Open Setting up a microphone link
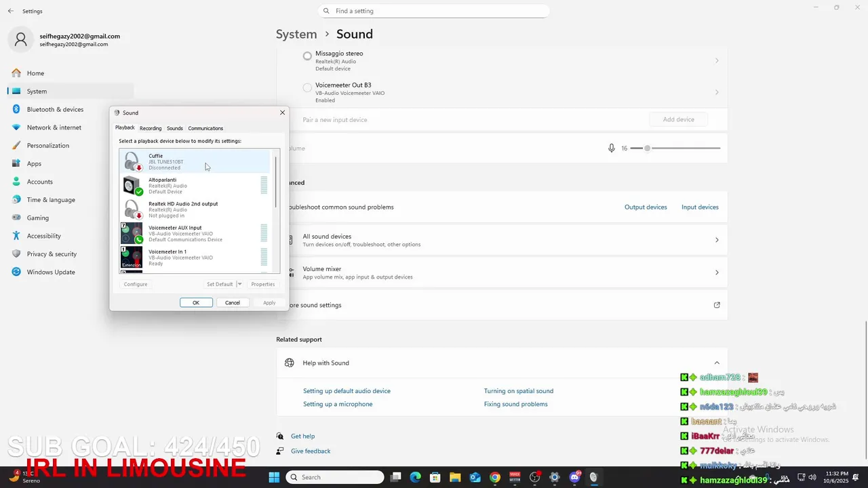 338,404
